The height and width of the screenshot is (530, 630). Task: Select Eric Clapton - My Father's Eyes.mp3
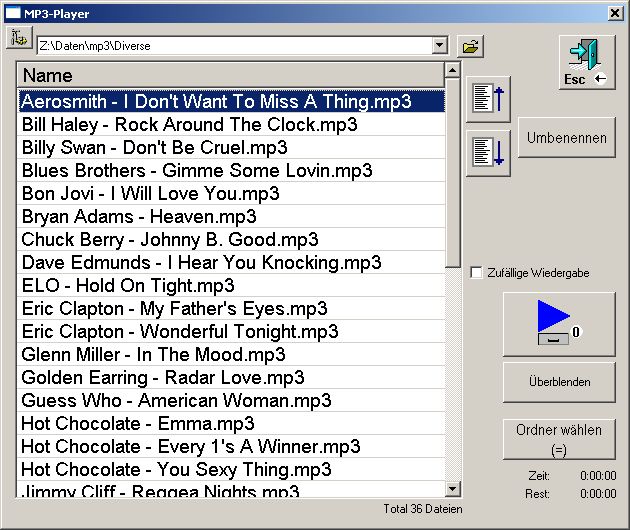tap(231, 308)
